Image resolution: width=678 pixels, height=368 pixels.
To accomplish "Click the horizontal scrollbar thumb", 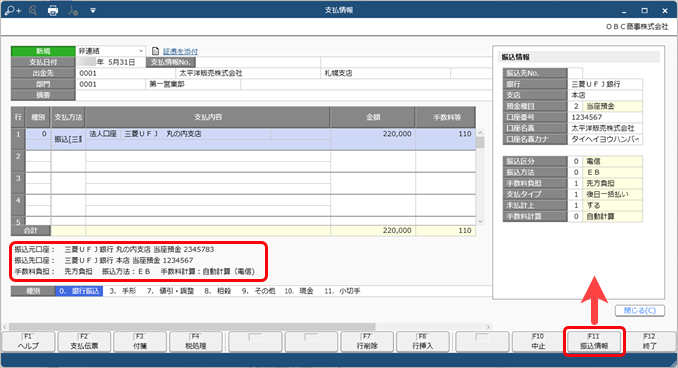I will (192, 327).
